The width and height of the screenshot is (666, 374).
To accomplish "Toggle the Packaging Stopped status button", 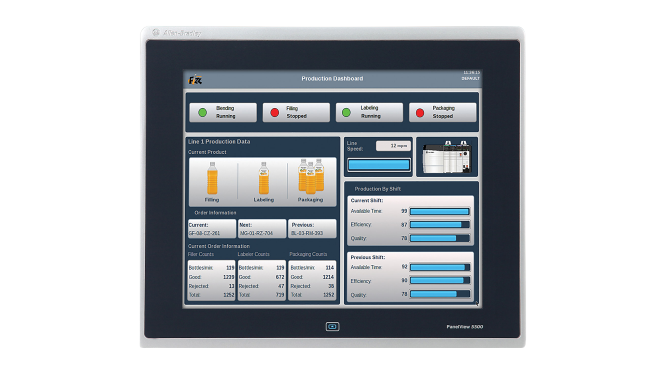I will point(443,112).
